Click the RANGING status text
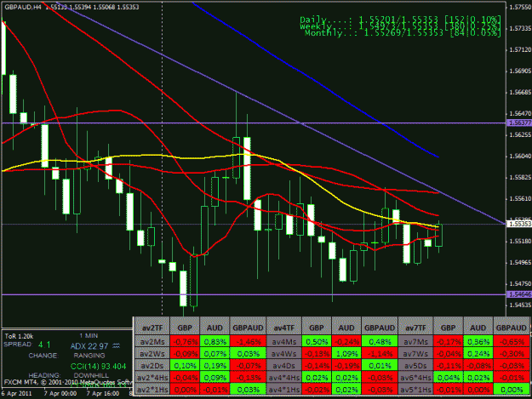This screenshot has width=532, height=399. (89, 356)
